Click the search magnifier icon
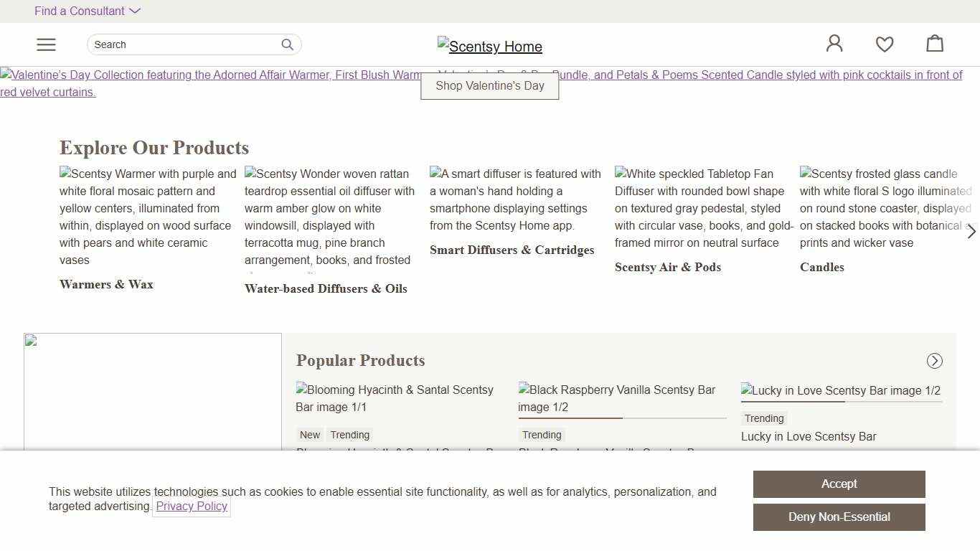The image size is (980, 551). (287, 44)
